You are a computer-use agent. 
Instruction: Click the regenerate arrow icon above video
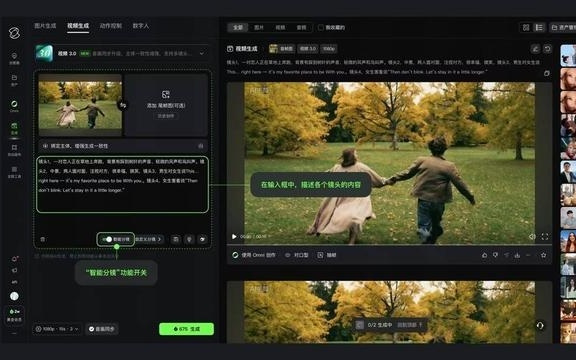[x=547, y=48]
